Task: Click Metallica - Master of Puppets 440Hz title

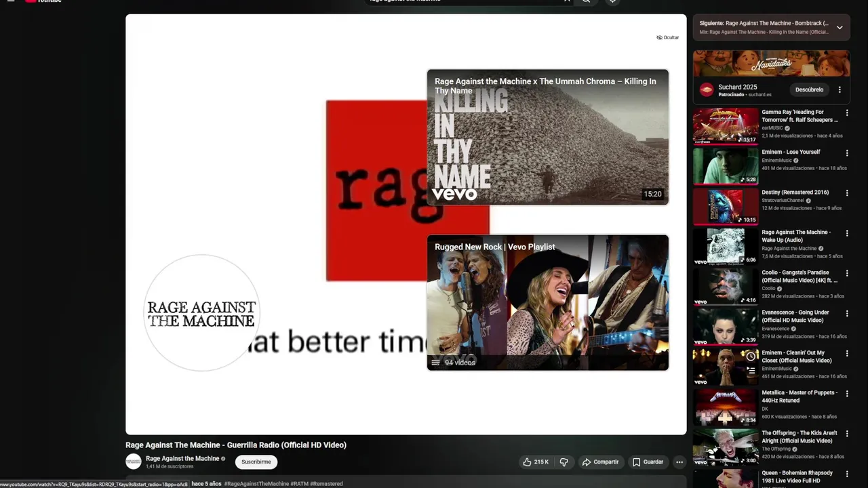Action: [800, 396]
